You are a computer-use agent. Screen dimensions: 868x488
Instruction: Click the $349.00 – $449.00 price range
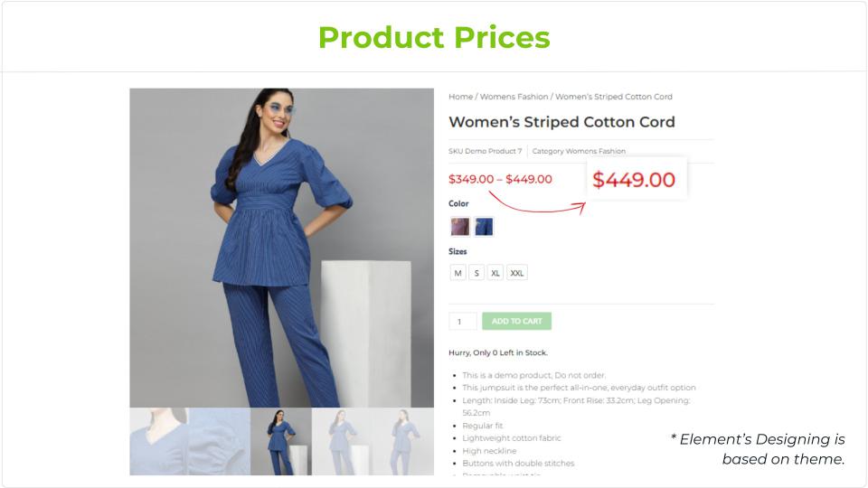pyautogui.click(x=500, y=179)
